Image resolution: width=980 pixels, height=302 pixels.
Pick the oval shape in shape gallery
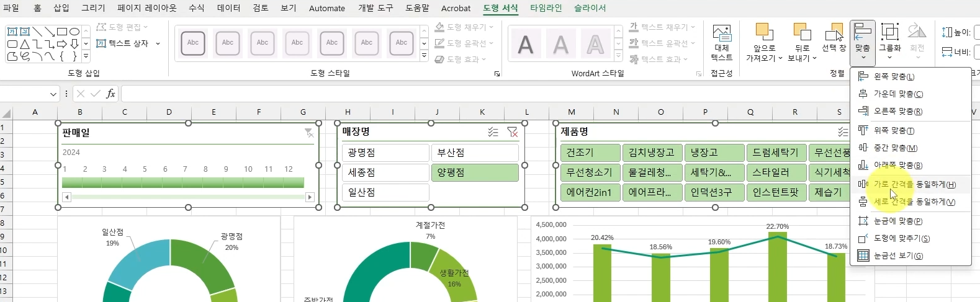tap(74, 31)
